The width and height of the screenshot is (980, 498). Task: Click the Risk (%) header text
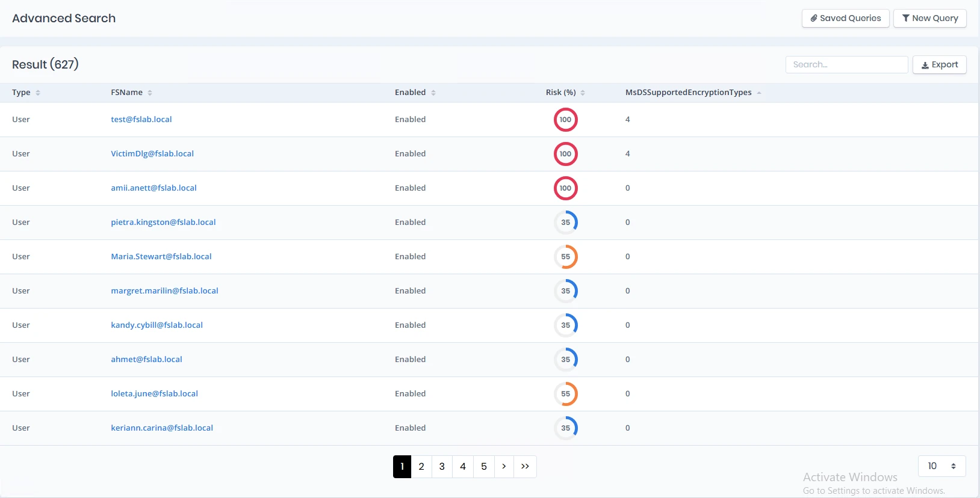click(561, 93)
